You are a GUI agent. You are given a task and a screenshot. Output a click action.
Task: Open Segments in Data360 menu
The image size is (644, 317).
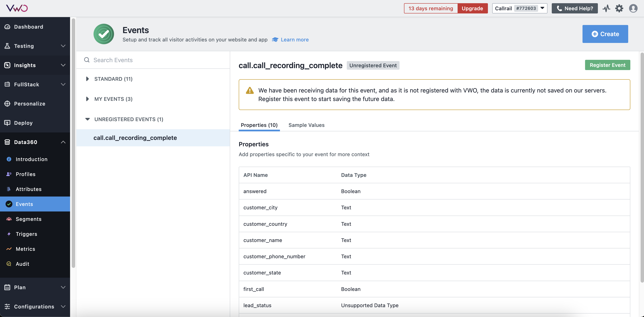click(28, 219)
